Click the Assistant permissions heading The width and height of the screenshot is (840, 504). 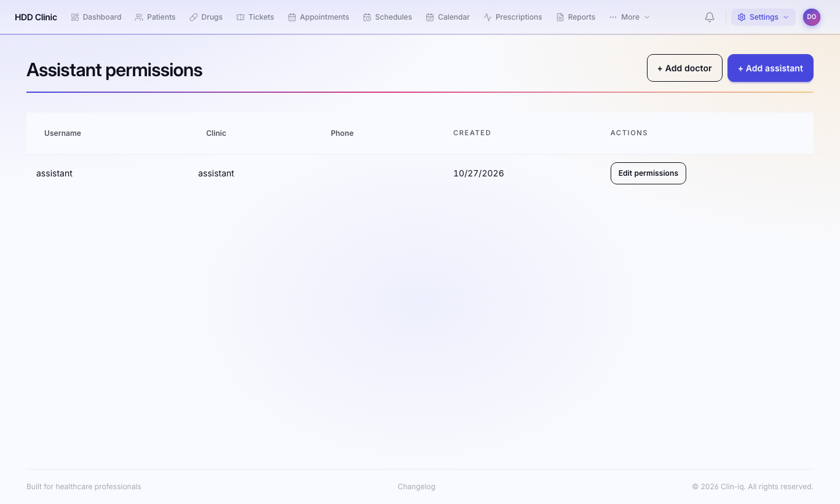[x=114, y=70]
